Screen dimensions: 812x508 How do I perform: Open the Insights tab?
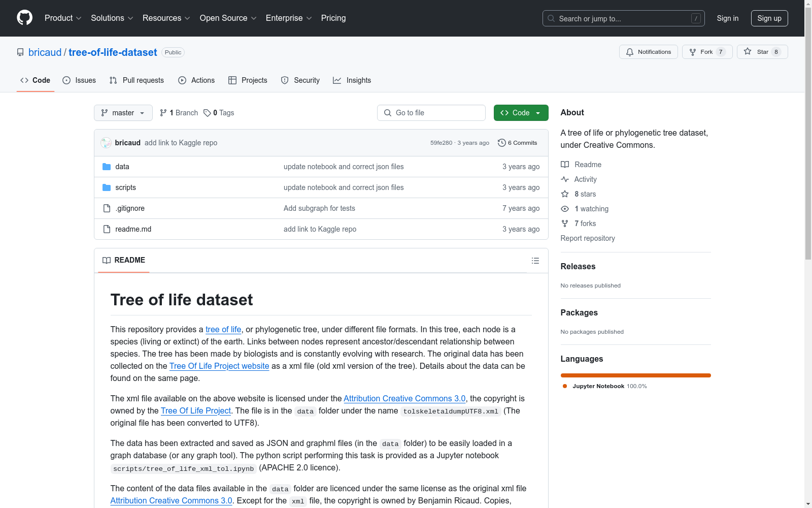352,80
